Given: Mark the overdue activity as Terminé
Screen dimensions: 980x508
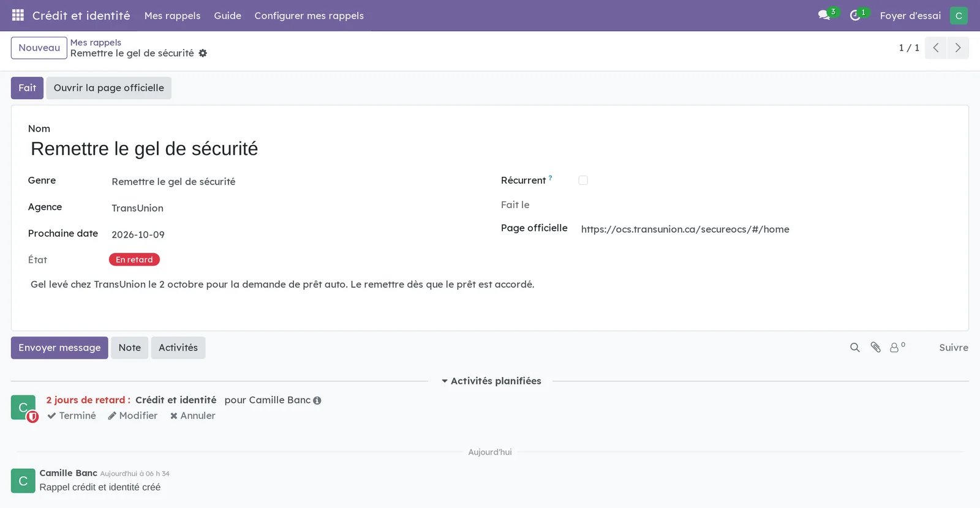Looking at the screenshot, I should (72, 416).
